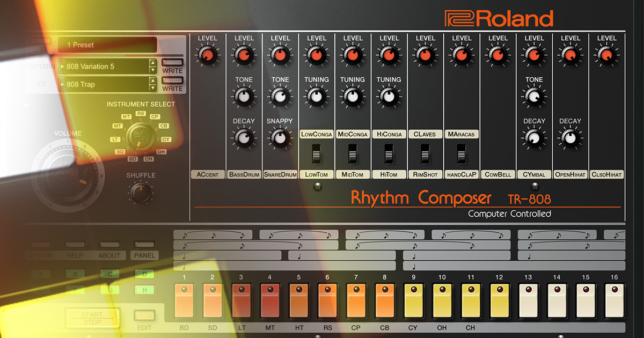The width and height of the screenshot is (644, 338).
Task: Toggle step 5 HT button
Action: 299,302
